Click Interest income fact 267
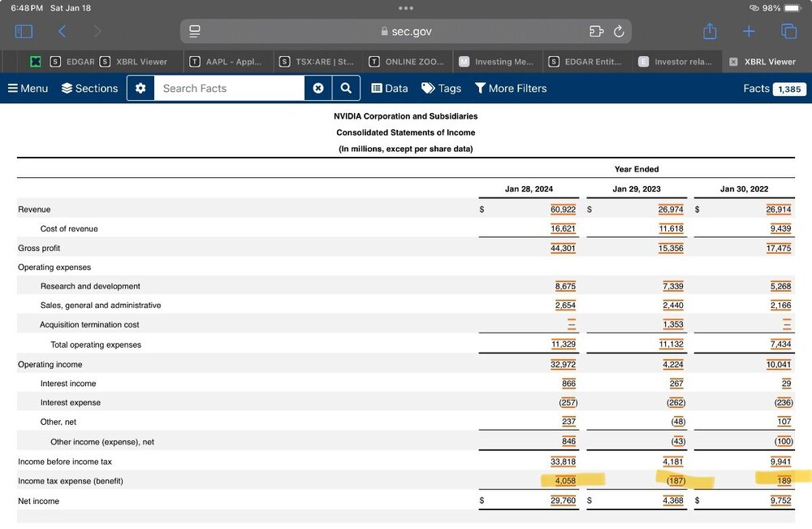 (676, 384)
